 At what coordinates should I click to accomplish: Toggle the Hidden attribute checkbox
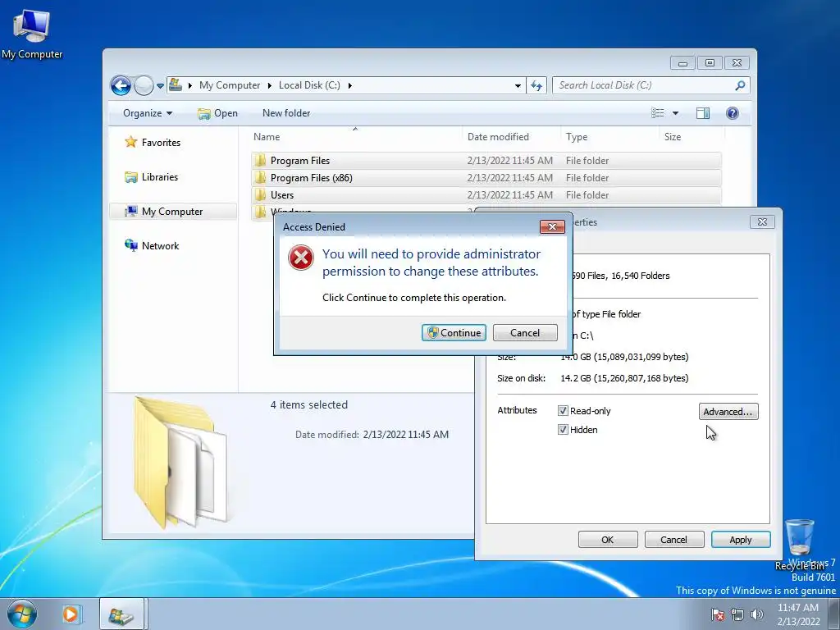coord(563,430)
